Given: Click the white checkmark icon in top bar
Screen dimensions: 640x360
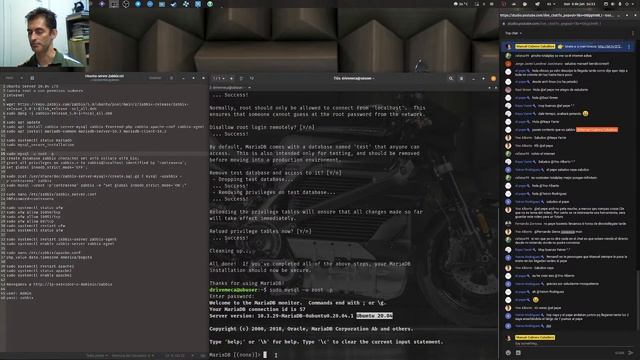Looking at the screenshot, I should [x=174, y=4].
